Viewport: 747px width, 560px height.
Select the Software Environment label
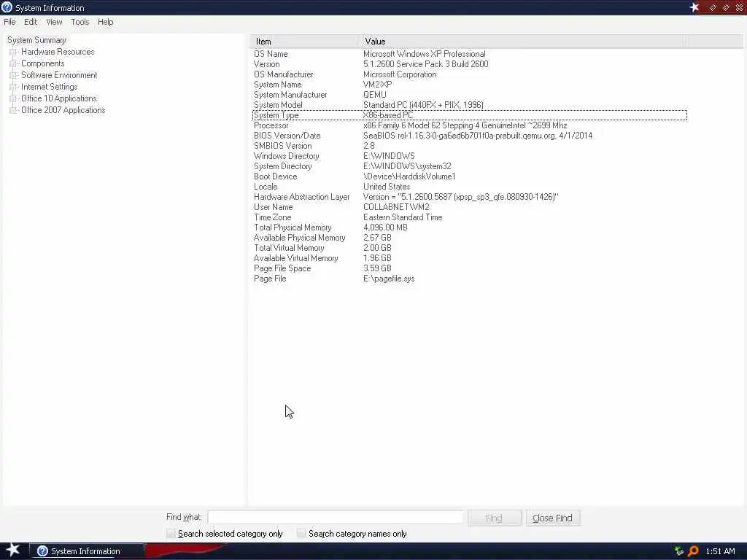59,75
